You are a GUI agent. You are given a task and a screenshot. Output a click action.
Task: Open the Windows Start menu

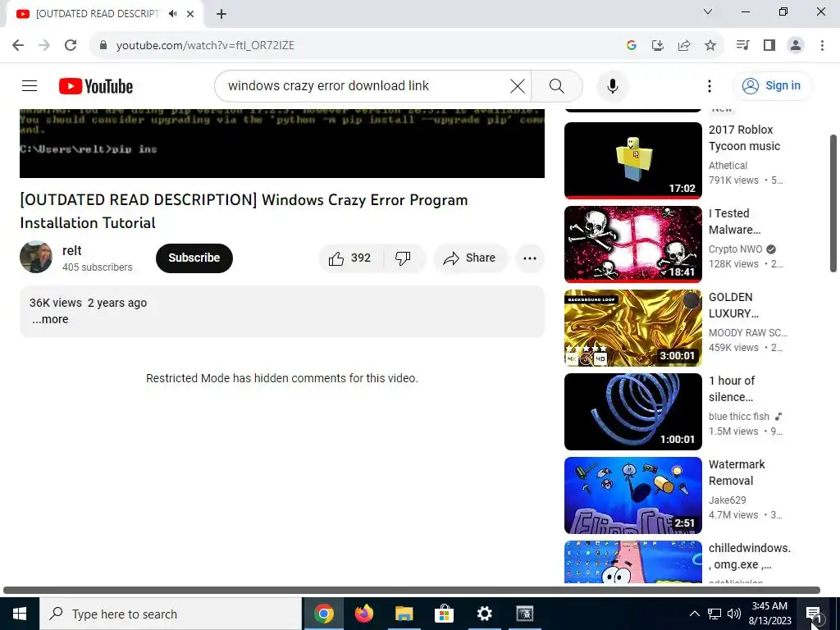20,614
